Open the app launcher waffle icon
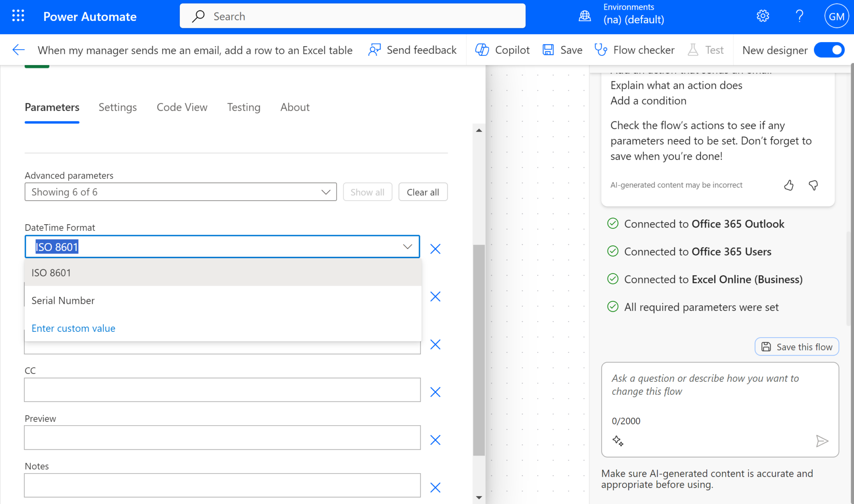This screenshot has height=504, width=854. (18, 16)
